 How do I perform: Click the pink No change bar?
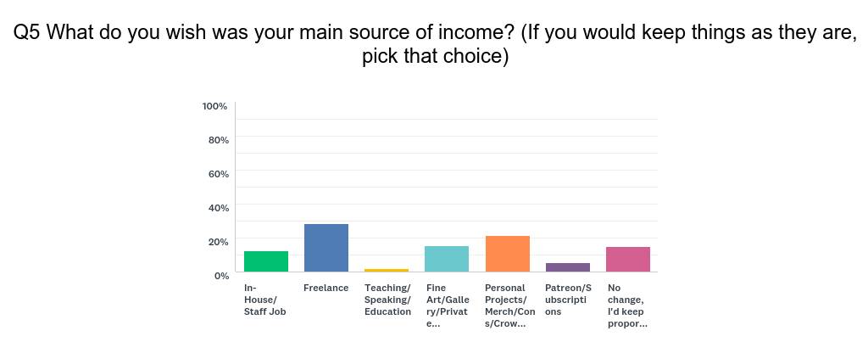pyautogui.click(x=628, y=260)
